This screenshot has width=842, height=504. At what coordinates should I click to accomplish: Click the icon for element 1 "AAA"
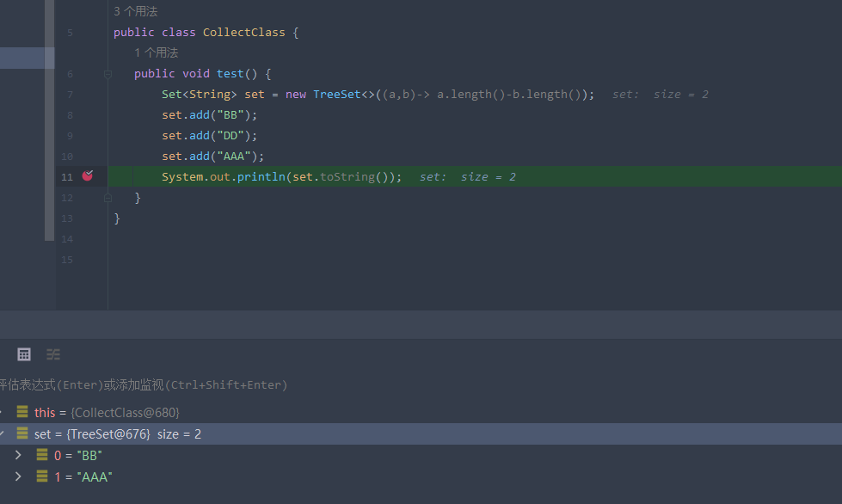coord(42,476)
